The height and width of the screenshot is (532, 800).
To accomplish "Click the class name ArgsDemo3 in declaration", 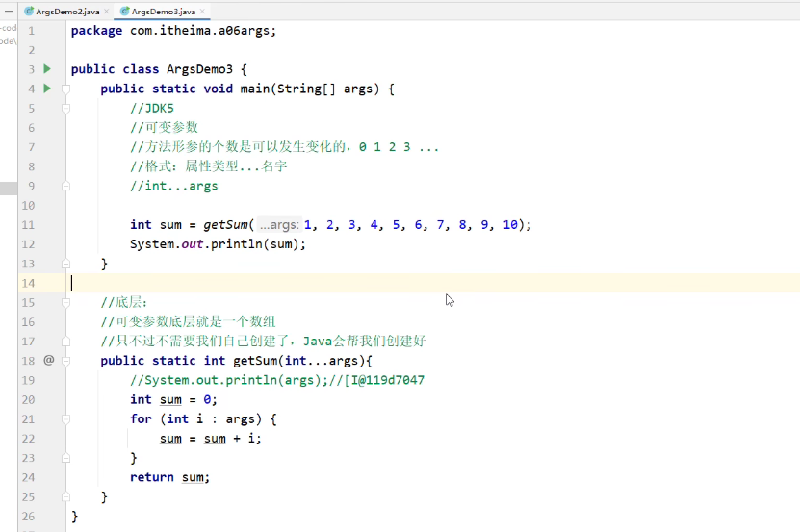I will pyautogui.click(x=199, y=69).
